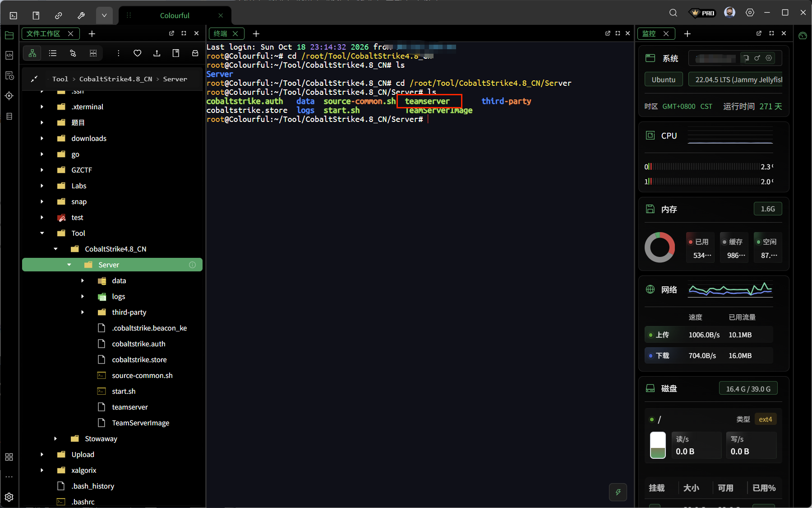The width and height of the screenshot is (812, 508).
Task: Click the Server breadcrumb segment
Action: [x=175, y=79]
